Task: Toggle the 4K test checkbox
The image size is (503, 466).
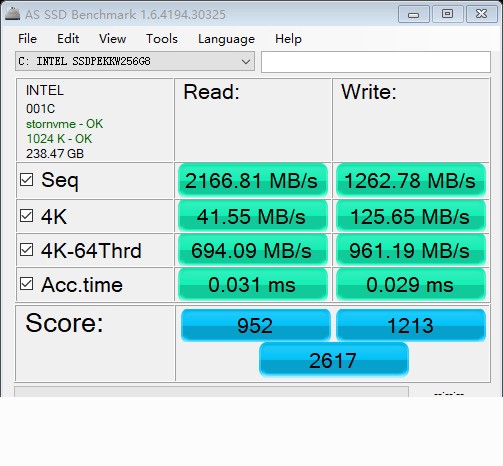Action: point(26,216)
